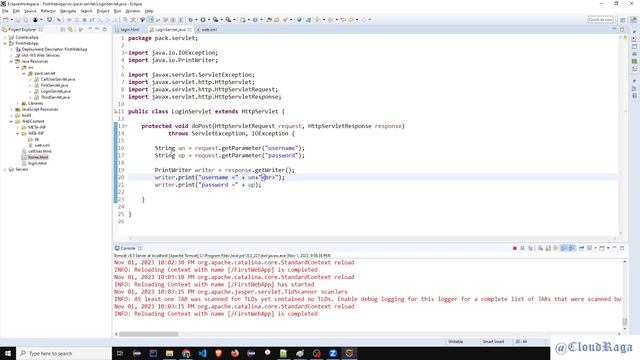Viewport: 640px width, 360px height.
Task: Open the Run menu
Action: pyautogui.click(x=118, y=11)
